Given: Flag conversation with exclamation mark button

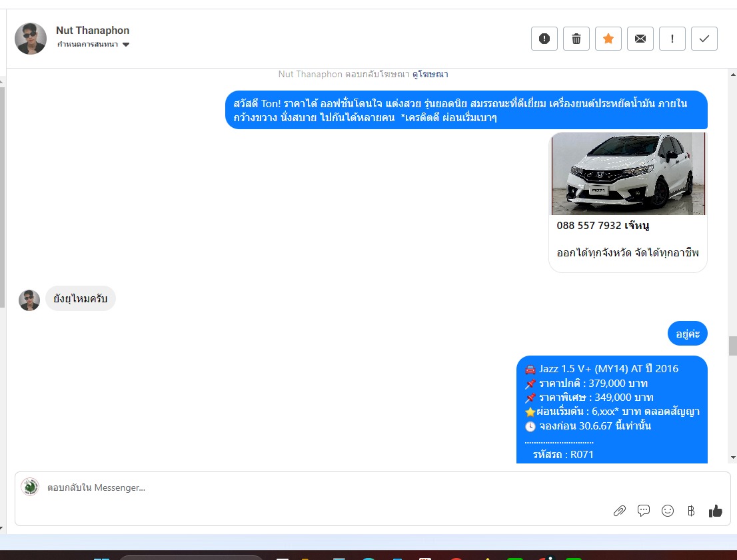Looking at the screenshot, I should [x=672, y=39].
